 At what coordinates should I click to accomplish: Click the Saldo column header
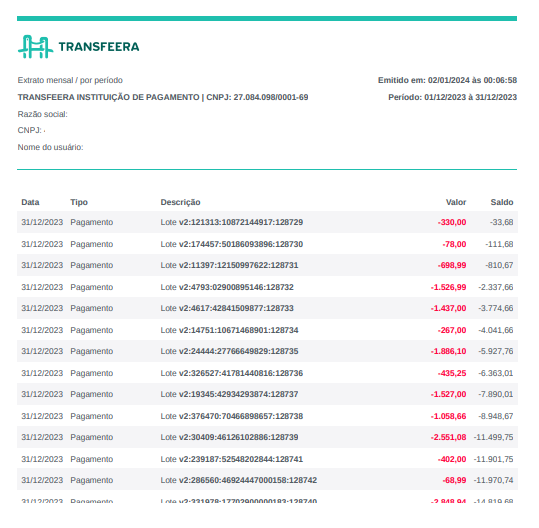tap(502, 202)
